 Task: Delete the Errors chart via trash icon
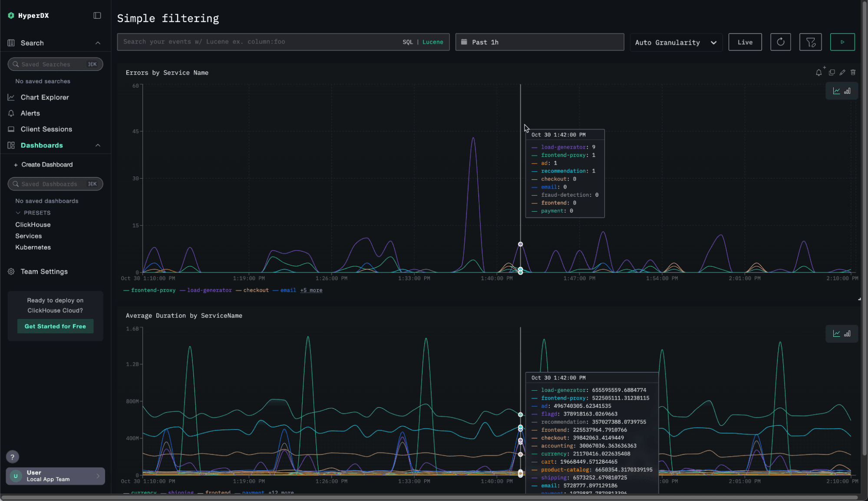click(853, 73)
